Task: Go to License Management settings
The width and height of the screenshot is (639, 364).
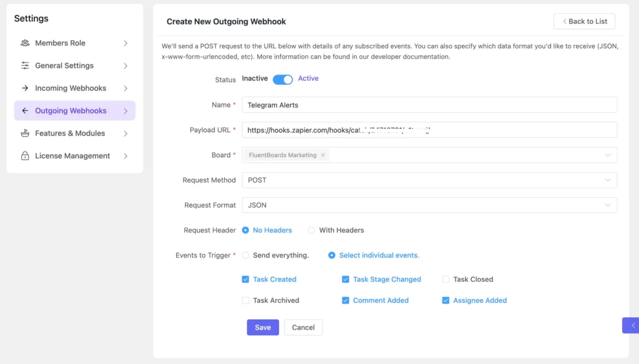Action: (x=72, y=156)
